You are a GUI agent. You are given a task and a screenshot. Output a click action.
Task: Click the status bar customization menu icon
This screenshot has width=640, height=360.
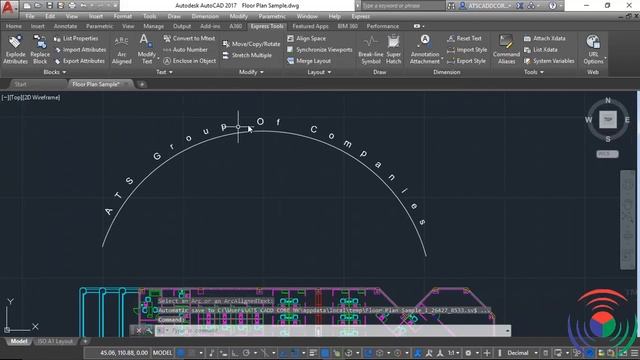(x=635, y=353)
